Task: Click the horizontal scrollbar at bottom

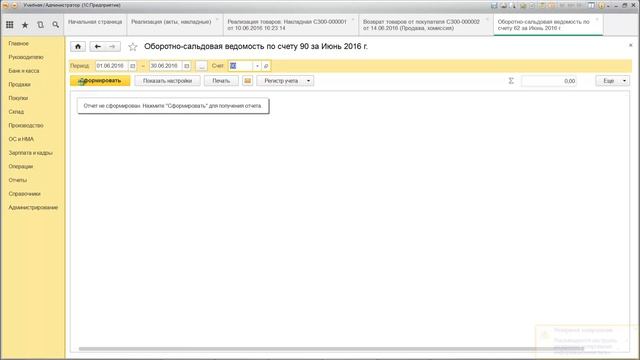Action: pos(331,349)
